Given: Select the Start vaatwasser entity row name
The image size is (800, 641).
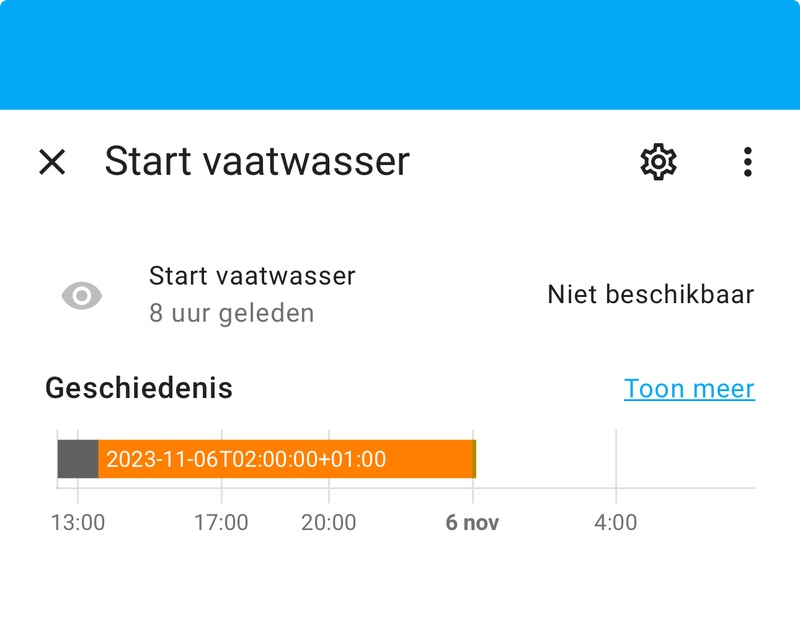Looking at the screenshot, I should click(x=252, y=275).
